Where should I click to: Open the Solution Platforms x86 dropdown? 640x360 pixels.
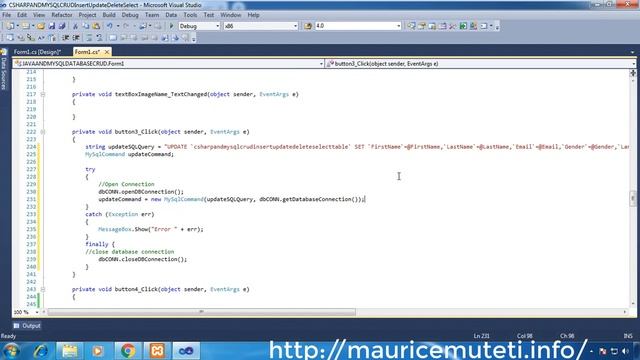coord(295,26)
